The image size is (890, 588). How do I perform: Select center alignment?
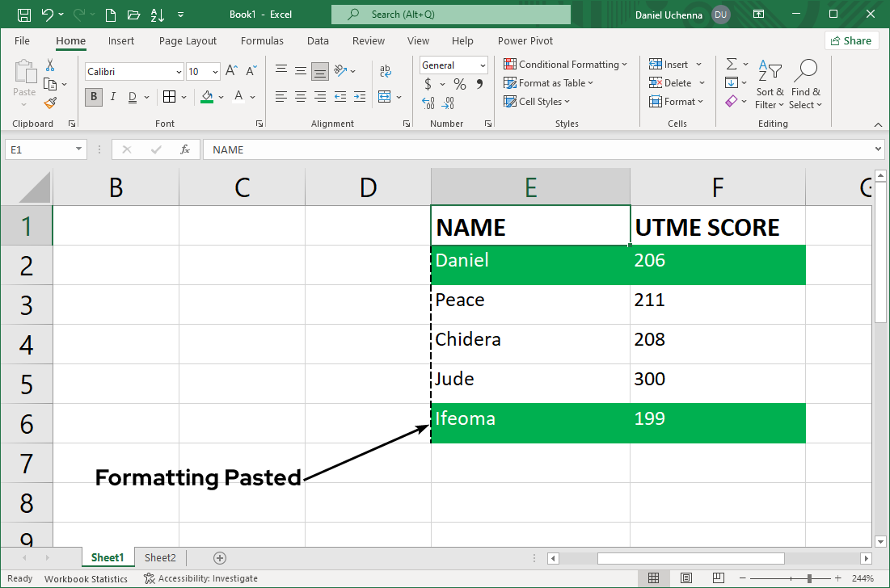tap(300, 97)
